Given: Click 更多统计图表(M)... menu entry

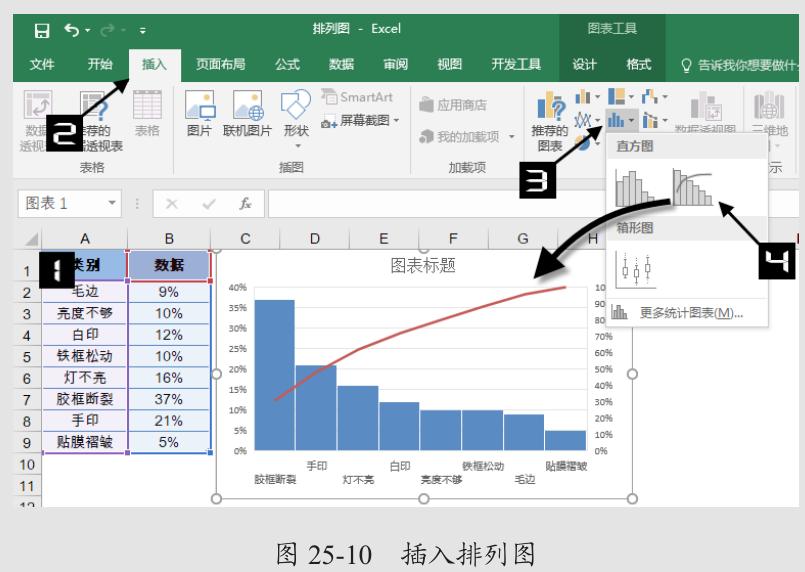Looking at the screenshot, I should (687, 313).
